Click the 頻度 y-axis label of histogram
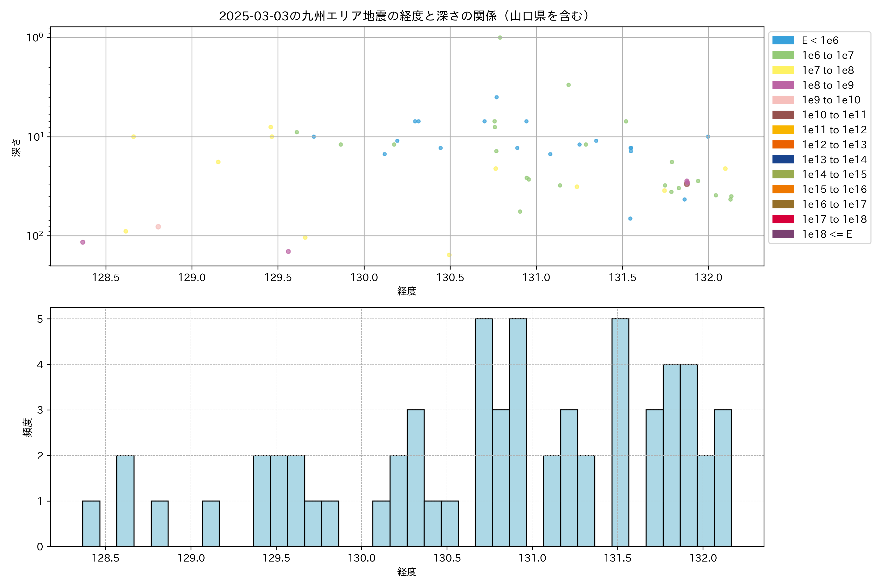The image size is (882, 588). coord(28,428)
